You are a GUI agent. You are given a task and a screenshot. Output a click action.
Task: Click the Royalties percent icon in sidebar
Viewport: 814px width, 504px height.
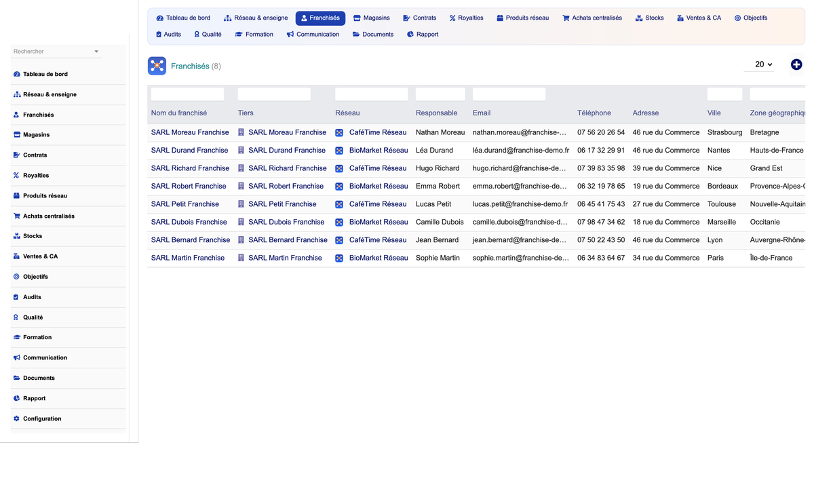click(x=16, y=175)
